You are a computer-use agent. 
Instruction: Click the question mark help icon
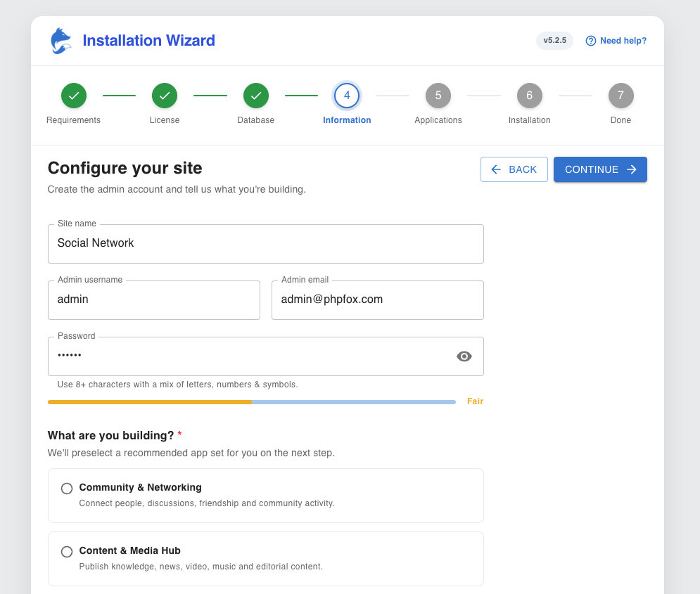tap(591, 41)
